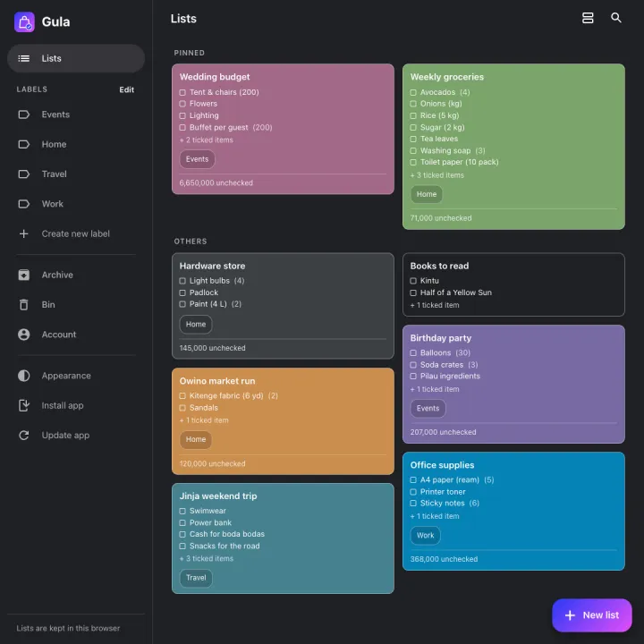The height and width of the screenshot is (644, 644).
Task: Tick the Kintu book checkbox
Action: (x=413, y=281)
